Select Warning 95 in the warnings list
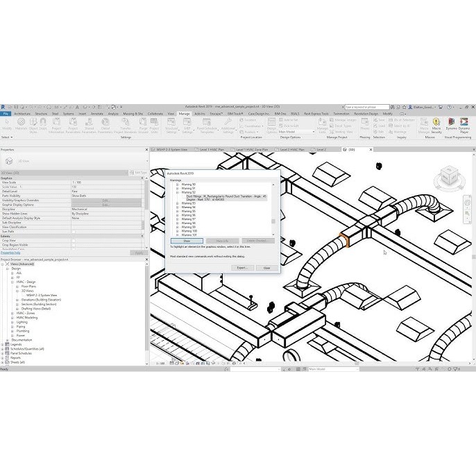This screenshot has height=476, width=476. click(x=189, y=211)
